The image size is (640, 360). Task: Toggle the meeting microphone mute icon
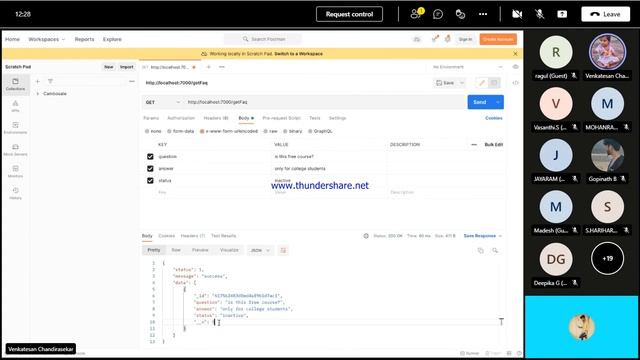[x=539, y=14]
